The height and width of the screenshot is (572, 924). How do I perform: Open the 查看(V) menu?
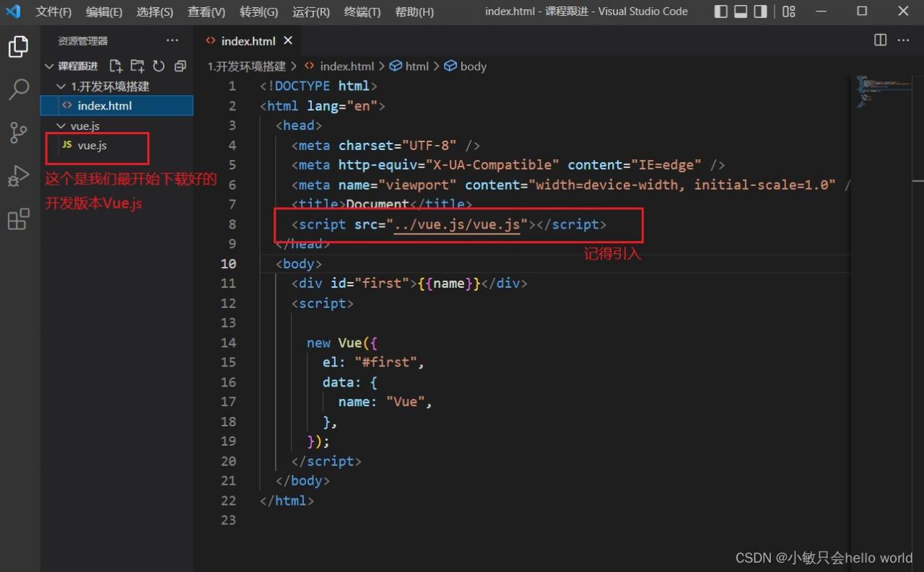tap(206, 12)
